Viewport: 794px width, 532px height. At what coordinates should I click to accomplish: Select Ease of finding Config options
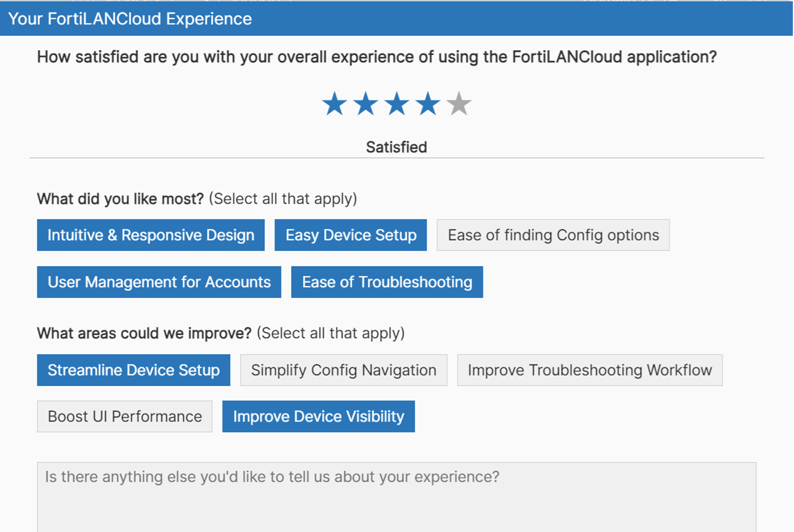pyautogui.click(x=553, y=235)
